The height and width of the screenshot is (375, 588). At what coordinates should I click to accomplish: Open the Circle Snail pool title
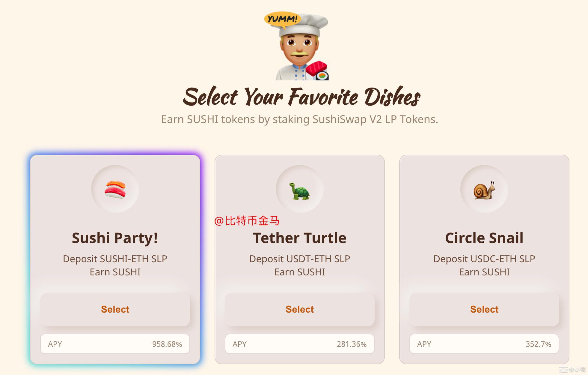(484, 238)
